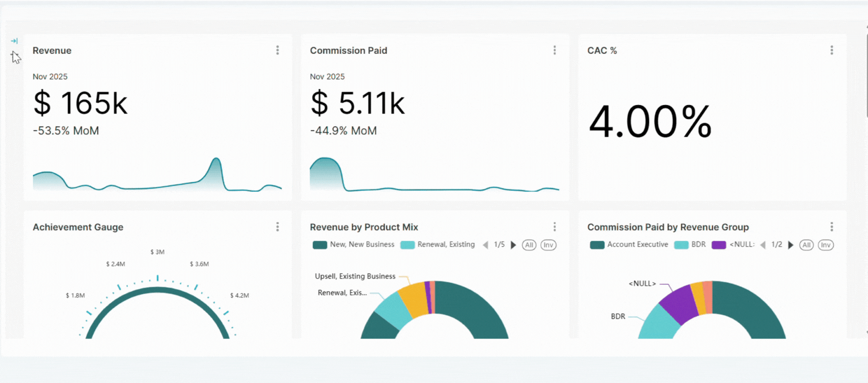Click the <NULL> chart slice label
Image resolution: width=868 pixels, height=383 pixels.
(642, 283)
